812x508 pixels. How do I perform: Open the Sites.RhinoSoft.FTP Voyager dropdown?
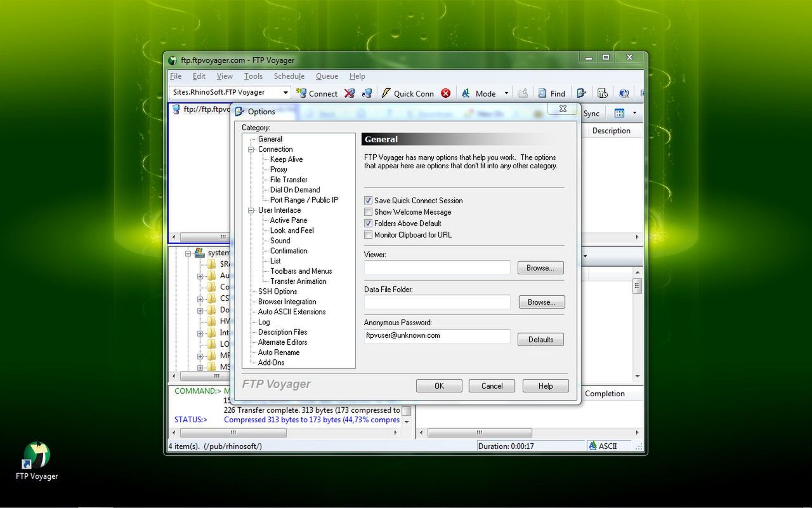pyautogui.click(x=285, y=93)
